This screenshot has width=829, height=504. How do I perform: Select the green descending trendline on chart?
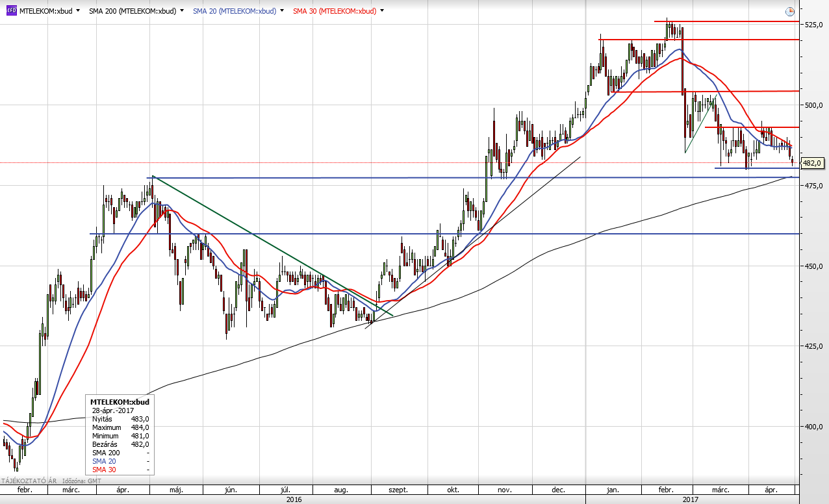(x=273, y=247)
